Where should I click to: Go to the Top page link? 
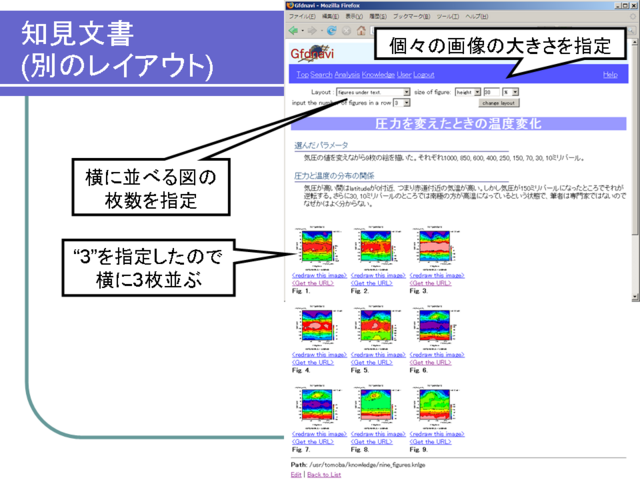pos(302,74)
